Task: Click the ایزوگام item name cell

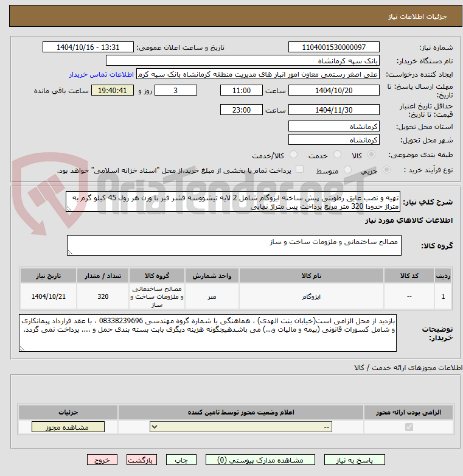Action: pos(312,296)
